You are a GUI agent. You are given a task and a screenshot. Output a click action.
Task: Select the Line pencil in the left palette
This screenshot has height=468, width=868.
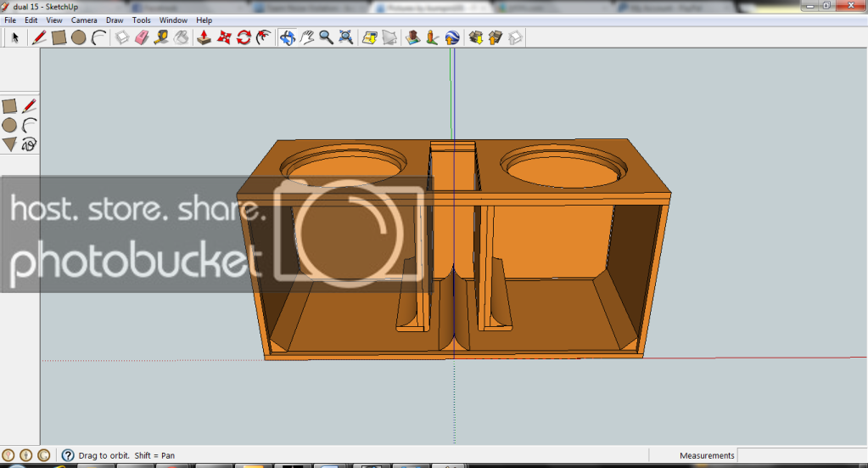[x=30, y=106]
